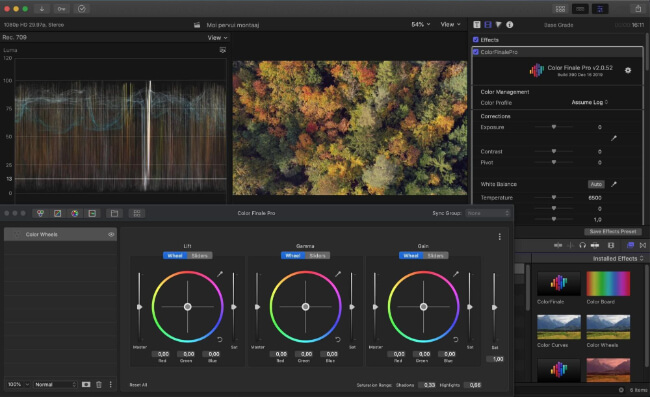Switch Gamma control to Wheel mode

[x=293, y=256]
